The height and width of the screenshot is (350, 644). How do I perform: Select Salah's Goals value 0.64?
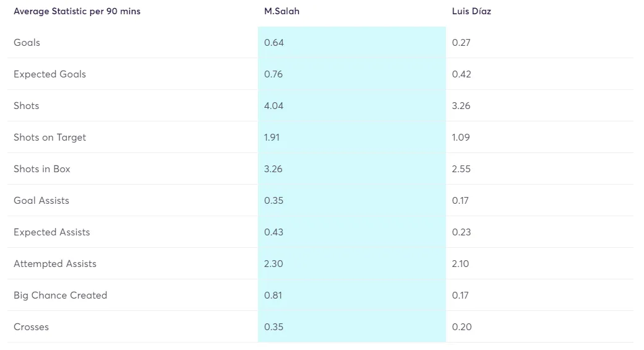(274, 43)
